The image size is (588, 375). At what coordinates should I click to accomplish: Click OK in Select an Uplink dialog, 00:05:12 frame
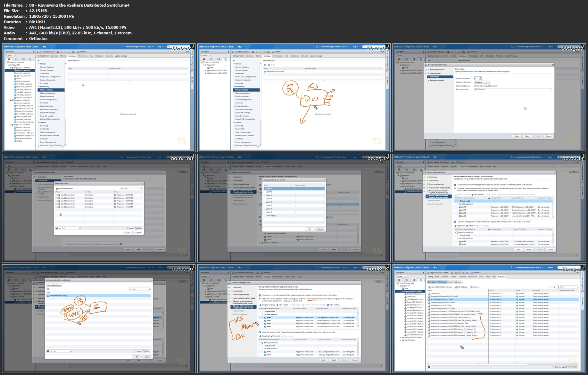tap(309, 229)
